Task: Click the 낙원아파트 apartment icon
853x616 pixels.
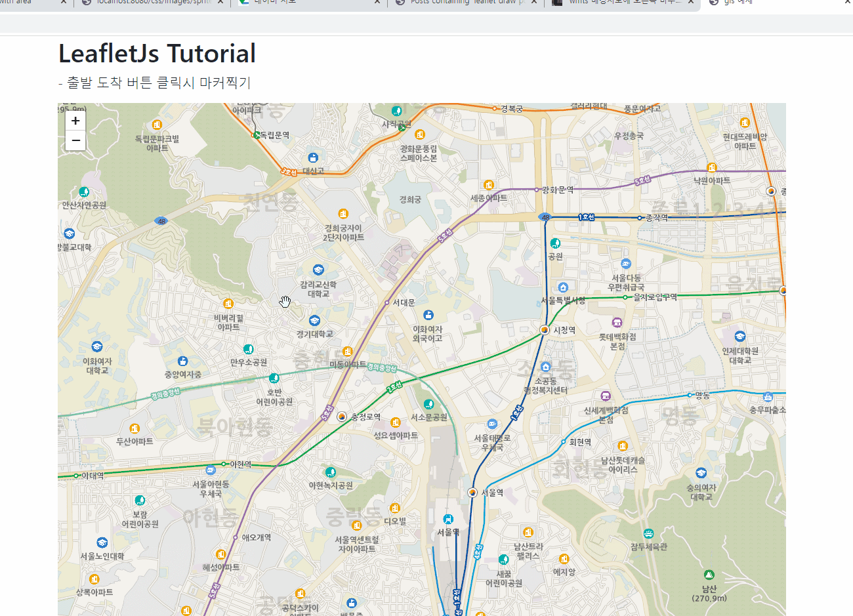Action: [x=712, y=167]
